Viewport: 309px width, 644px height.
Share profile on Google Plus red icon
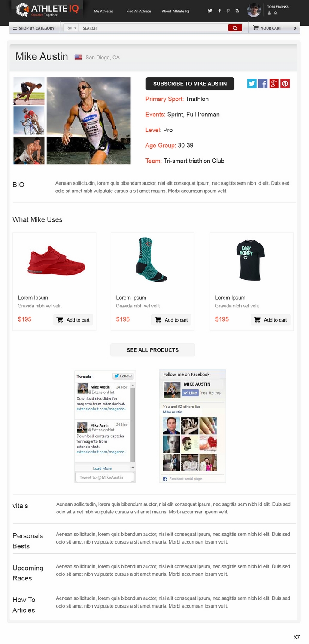pos(274,84)
